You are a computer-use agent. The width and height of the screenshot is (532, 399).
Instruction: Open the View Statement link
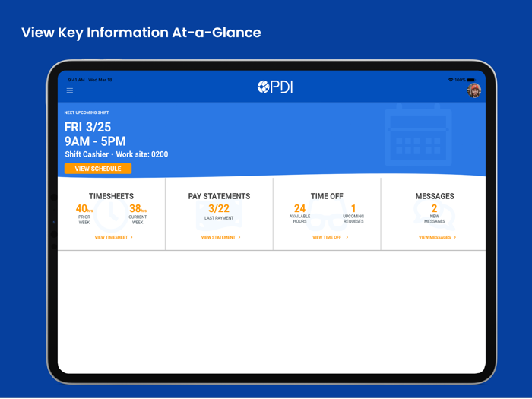point(220,237)
